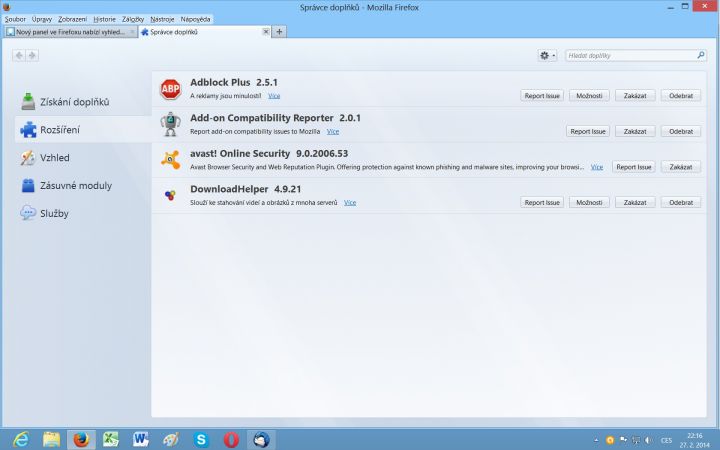720x450 pixels.
Task: Open the Získání doplňků category
Action: point(65,101)
